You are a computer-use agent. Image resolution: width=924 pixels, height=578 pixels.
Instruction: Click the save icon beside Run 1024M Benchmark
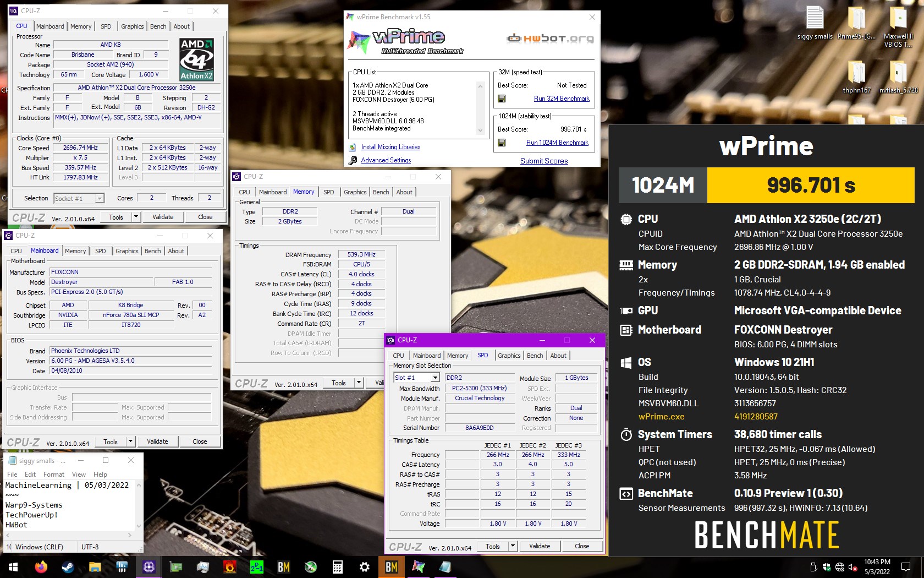(502, 143)
